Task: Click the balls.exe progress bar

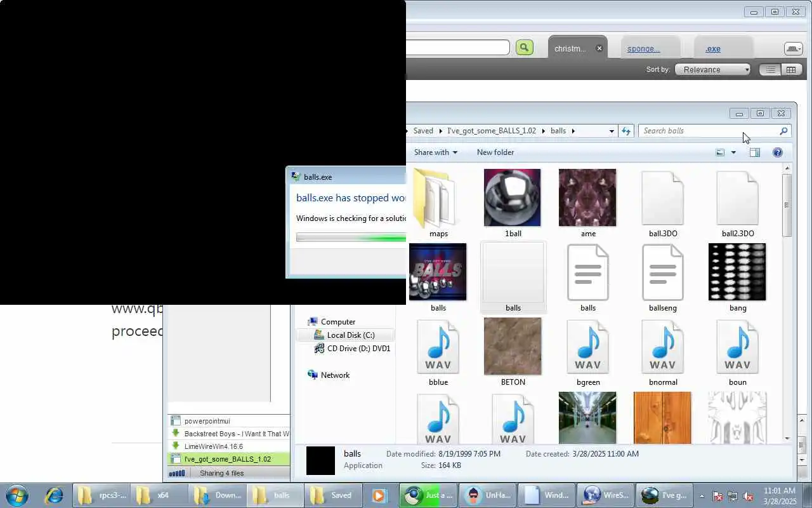Action: pos(351,237)
